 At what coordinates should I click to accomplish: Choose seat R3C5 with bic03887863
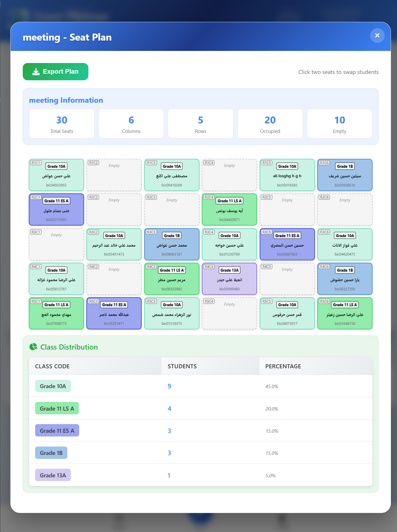(x=287, y=244)
